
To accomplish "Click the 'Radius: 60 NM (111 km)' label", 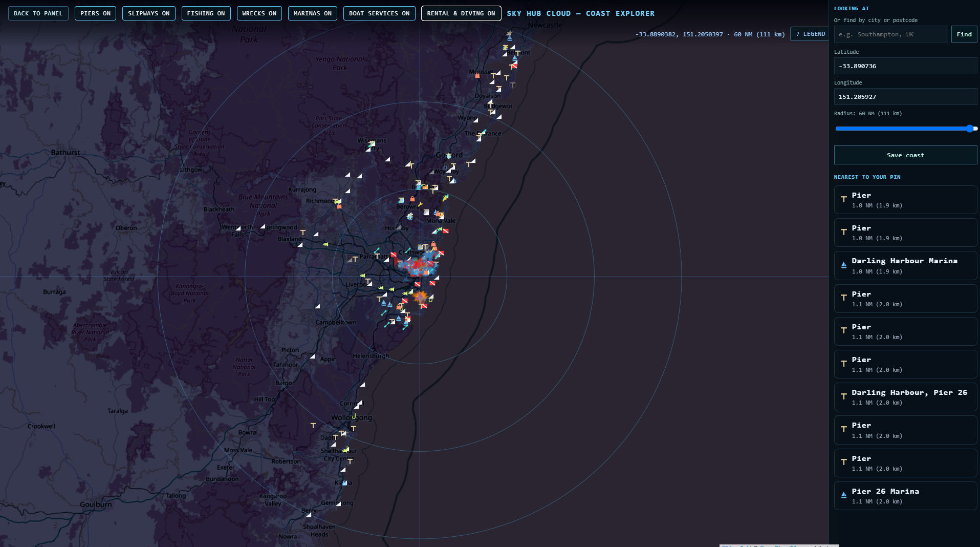I will click(868, 114).
